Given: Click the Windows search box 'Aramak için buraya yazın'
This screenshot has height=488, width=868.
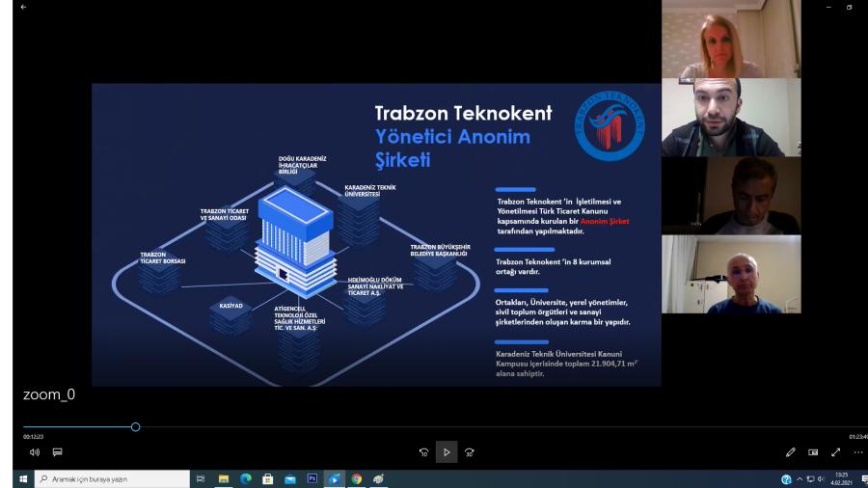Looking at the screenshot, I should [104, 478].
